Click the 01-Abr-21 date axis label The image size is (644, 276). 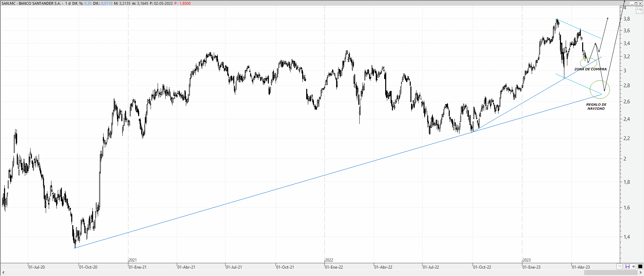pyautogui.click(x=186, y=267)
